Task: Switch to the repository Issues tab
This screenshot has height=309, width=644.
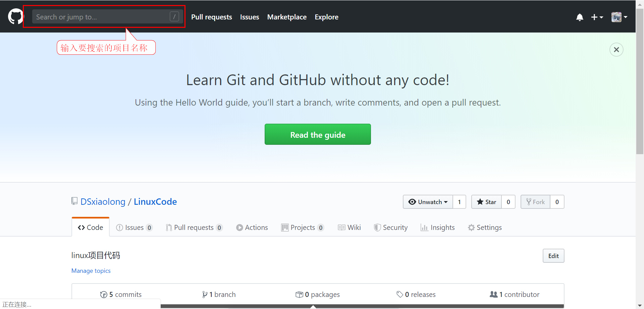Action: pos(134,228)
